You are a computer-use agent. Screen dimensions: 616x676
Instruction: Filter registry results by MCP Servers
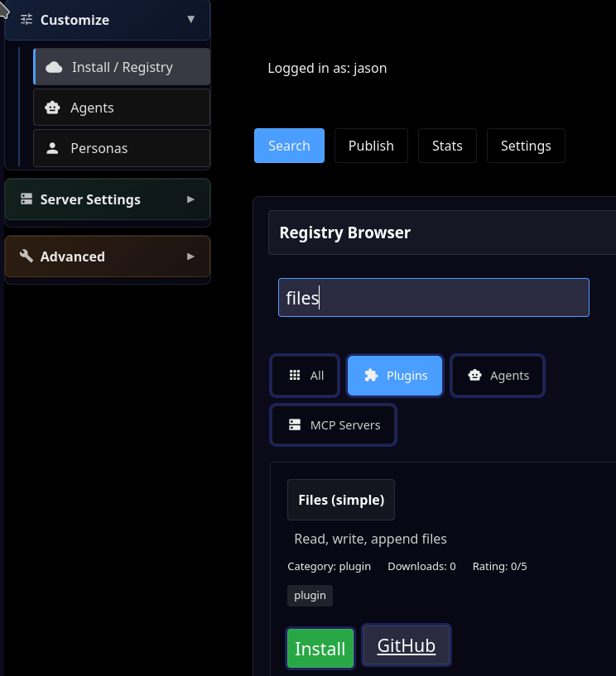[334, 425]
